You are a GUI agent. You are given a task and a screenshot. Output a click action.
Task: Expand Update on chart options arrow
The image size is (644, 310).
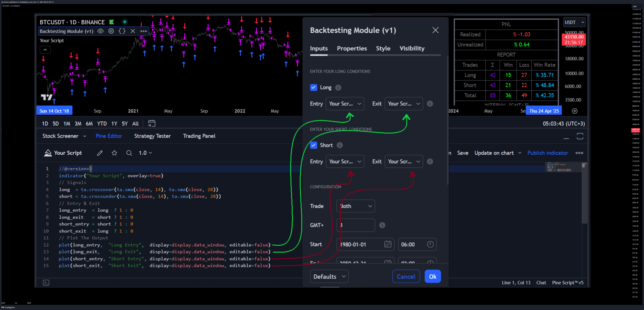pyautogui.click(x=520, y=153)
